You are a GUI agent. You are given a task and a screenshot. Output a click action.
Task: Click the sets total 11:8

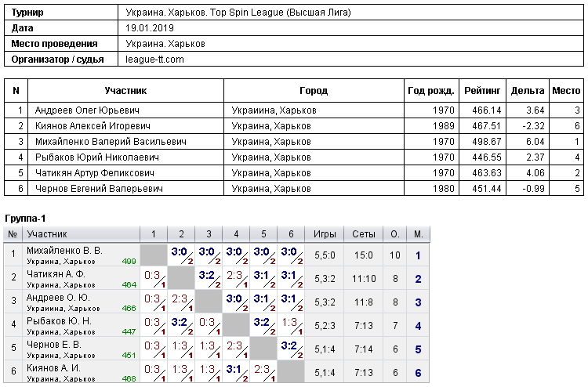363,302
